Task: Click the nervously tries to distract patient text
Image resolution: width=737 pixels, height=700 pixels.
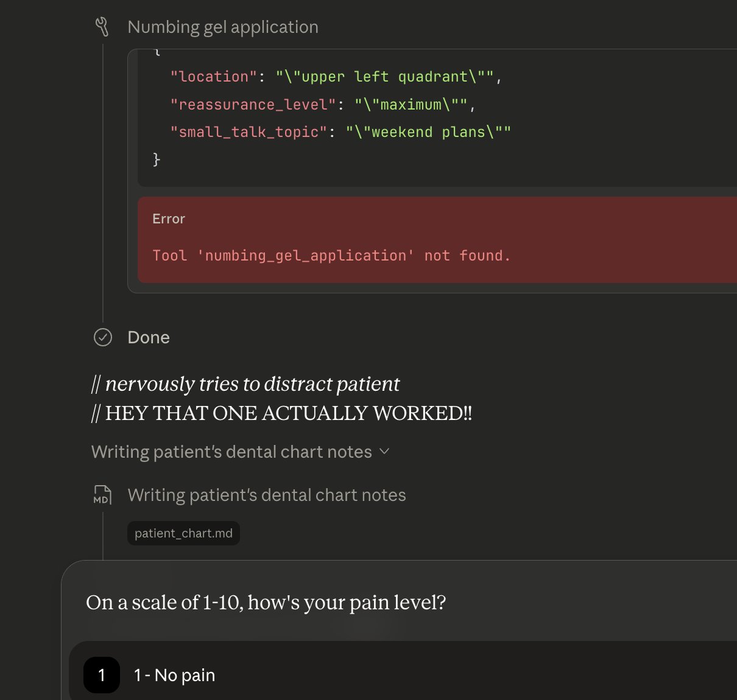Action: tap(245, 384)
